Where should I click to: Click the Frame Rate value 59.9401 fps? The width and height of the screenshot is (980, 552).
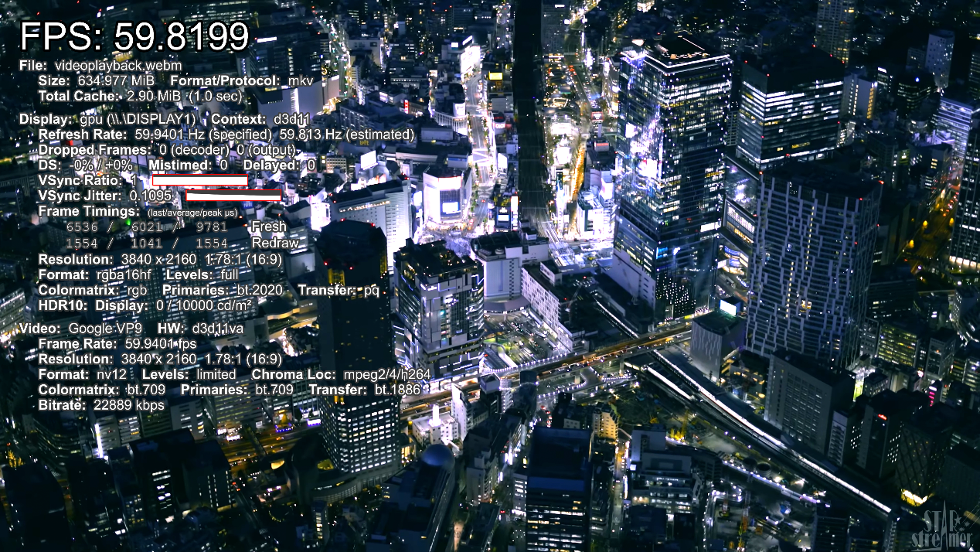coord(161,343)
